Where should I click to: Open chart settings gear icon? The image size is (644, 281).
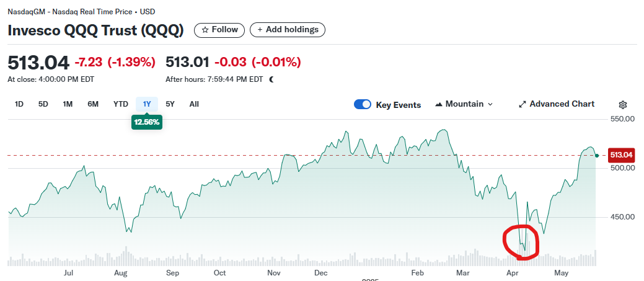pyautogui.click(x=623, y=105)
